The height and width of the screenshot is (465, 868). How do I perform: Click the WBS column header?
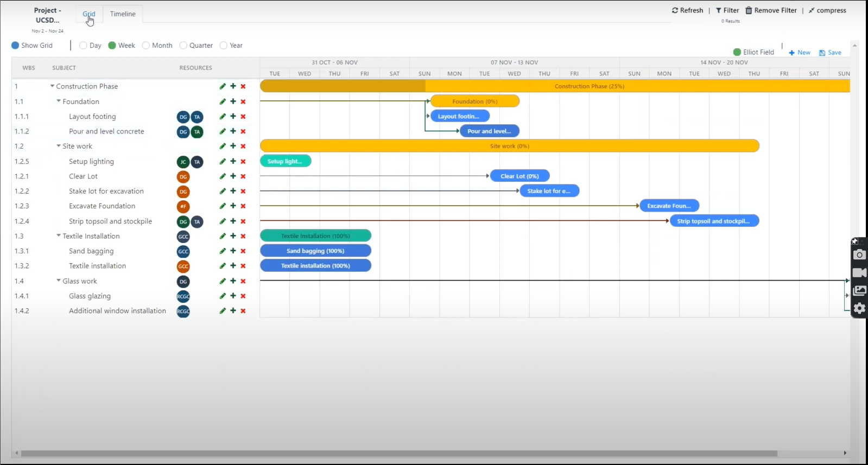[x=29, y=68]
